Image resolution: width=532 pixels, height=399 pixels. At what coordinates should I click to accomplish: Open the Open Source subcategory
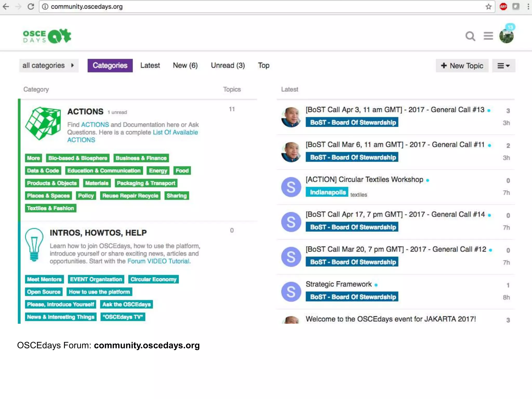(x=44, y=292)
